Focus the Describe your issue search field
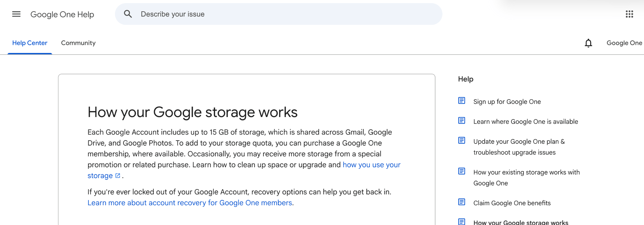This screenshot has height=225, width=644. [279, 14]
